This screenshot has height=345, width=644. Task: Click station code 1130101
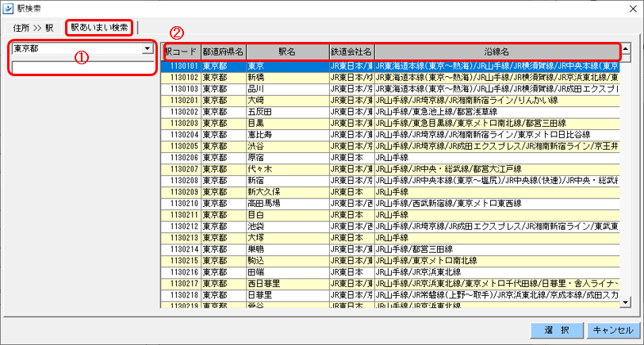185,66
